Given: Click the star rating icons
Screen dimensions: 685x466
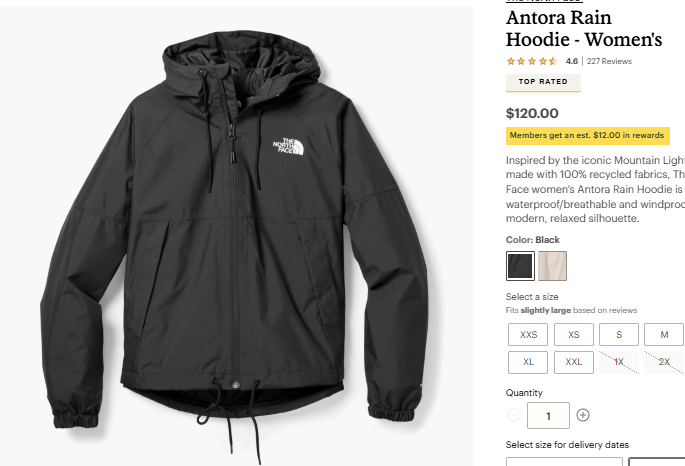Looking at the screenshot, I should tap(531, 61).
